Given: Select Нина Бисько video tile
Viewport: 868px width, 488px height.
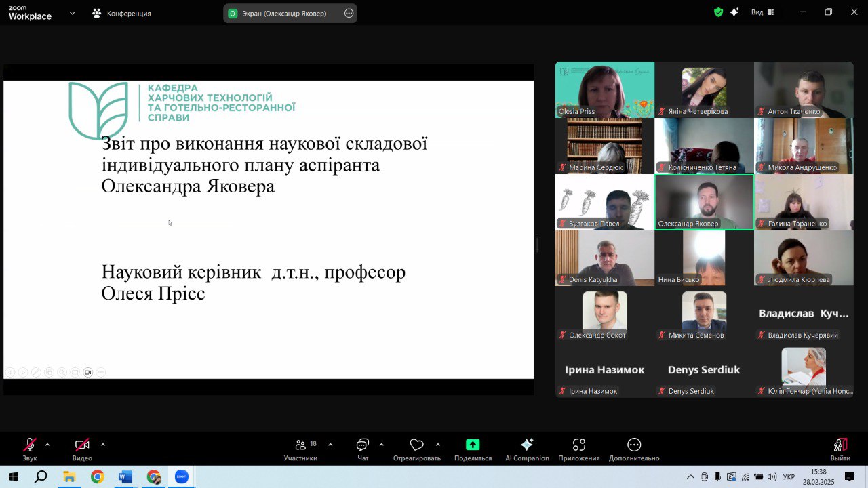Looking at the screenshot, I should [704, 258].
